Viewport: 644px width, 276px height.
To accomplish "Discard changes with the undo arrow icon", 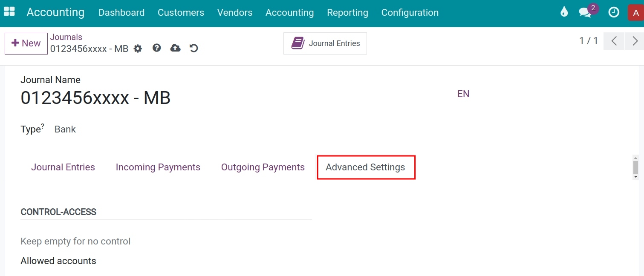I will coord(194,48).
